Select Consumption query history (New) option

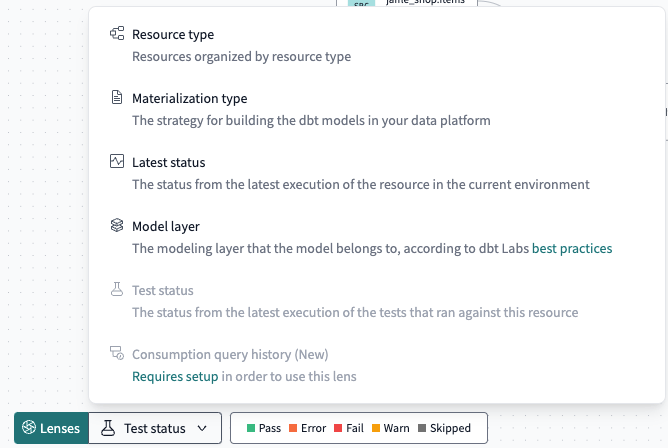(x=377, y=365)
